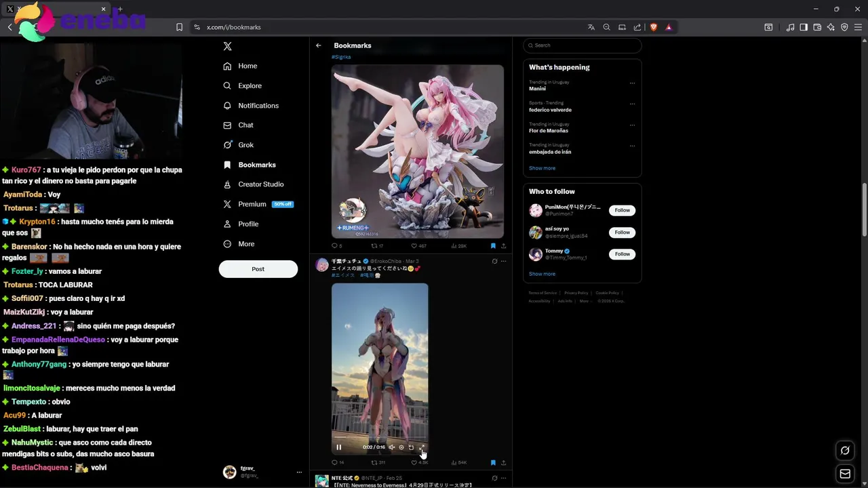Image resolution: width=868 pixels, height=488 pixels.
Task: Repost the post with 311 reposts
Action: 378,462
